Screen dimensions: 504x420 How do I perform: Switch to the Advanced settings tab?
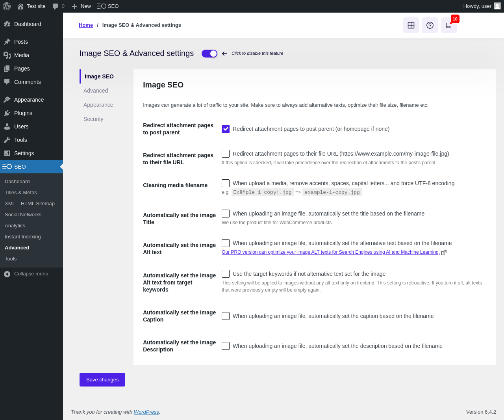[96, 91]
